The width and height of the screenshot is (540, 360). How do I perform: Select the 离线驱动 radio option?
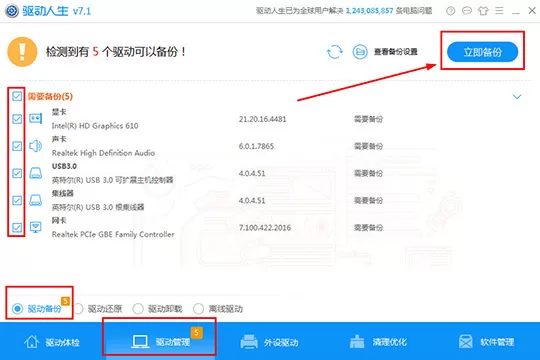click(218, 308)
